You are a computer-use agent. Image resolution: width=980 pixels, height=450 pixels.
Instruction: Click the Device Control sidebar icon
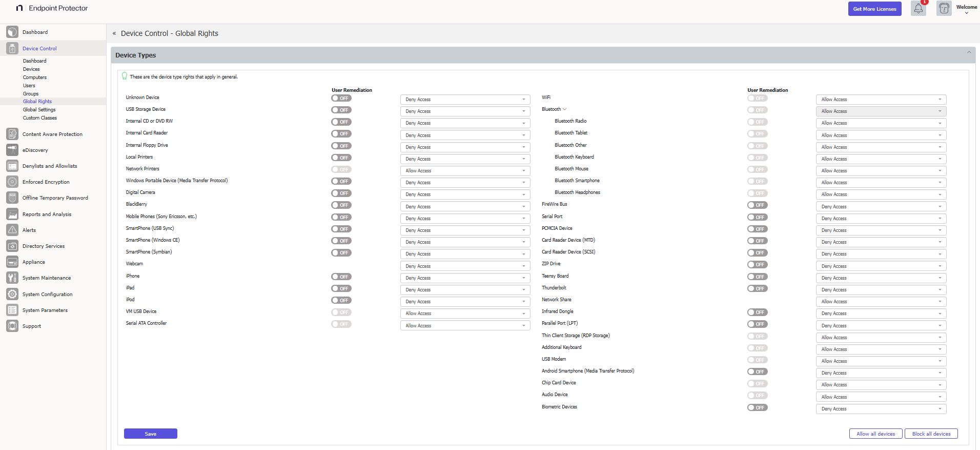[12, 48]
